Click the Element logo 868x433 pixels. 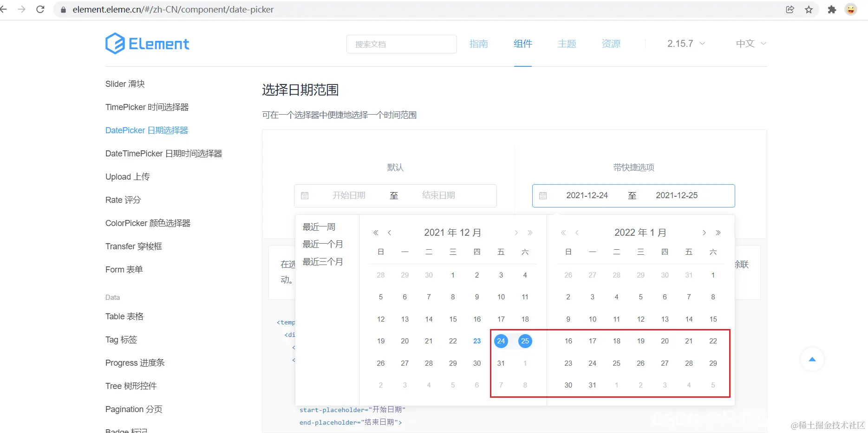147,44
